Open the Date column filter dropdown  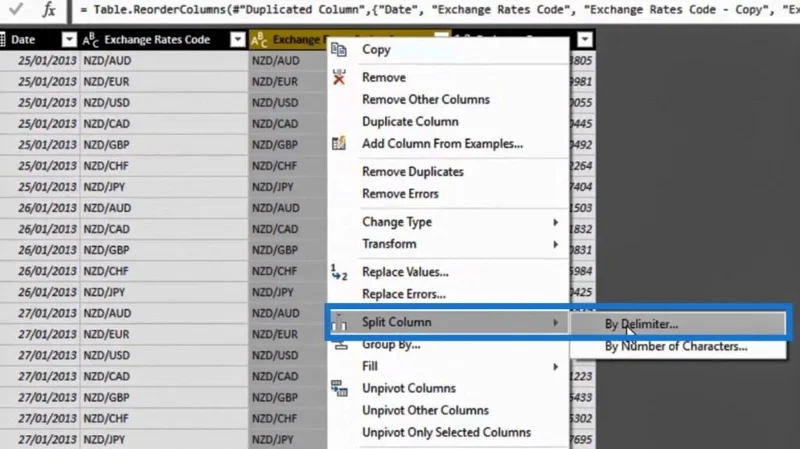[x=69, y=39]
